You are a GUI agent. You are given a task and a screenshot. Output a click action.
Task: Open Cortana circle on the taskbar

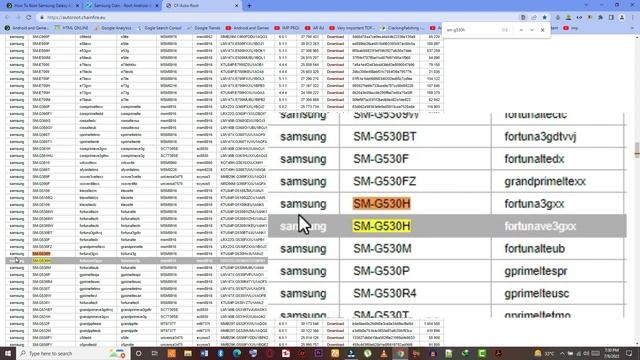tap(139, 353)
